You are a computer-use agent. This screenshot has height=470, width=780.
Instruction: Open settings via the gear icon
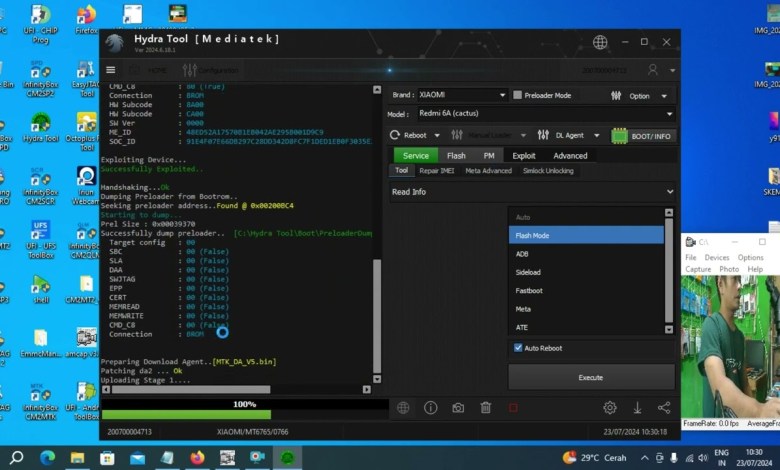tap(609, 407)
